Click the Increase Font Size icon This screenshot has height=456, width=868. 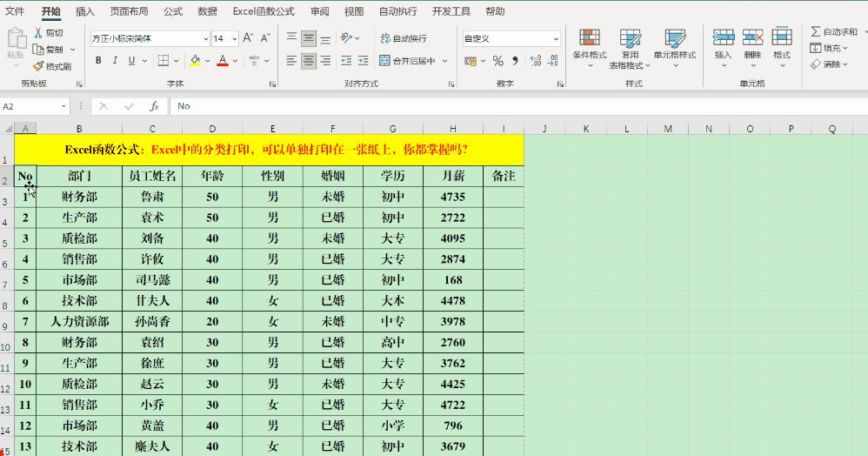(x=248, y=37)
